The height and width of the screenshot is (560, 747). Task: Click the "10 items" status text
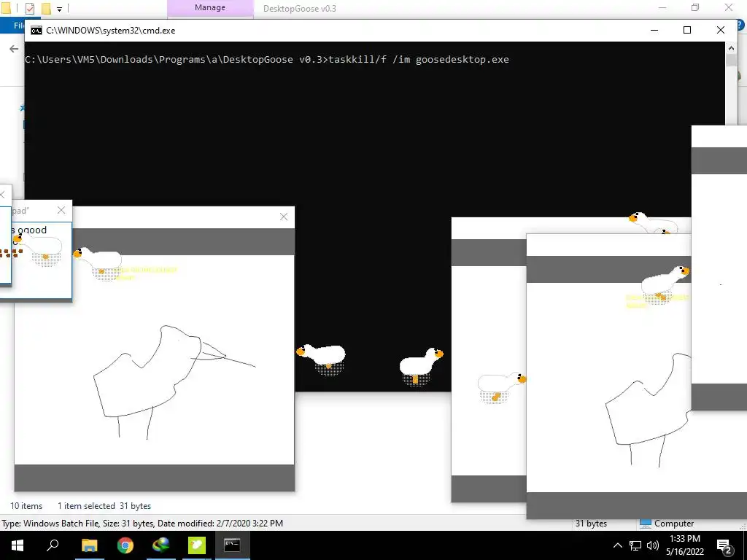pyautogui.click(x=26, y=506)
